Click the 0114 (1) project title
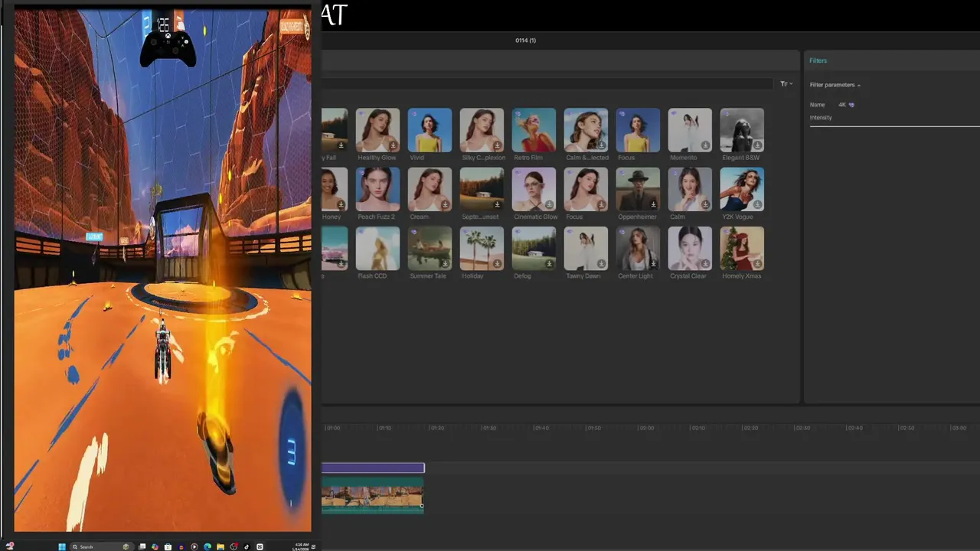This screenshot has height=551, width=980. click(525, 41)
